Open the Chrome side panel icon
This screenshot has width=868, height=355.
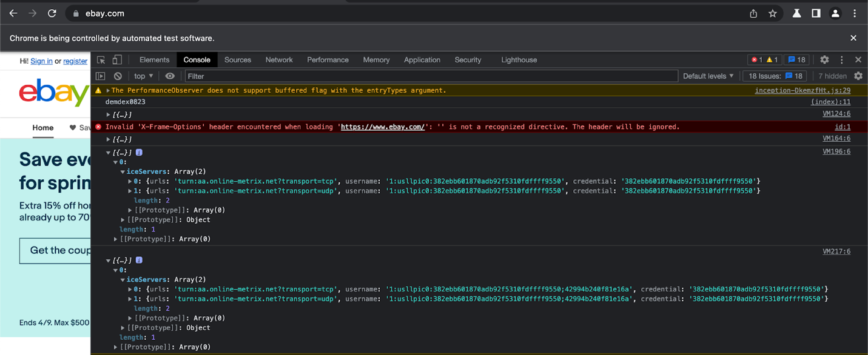(816, 13)
